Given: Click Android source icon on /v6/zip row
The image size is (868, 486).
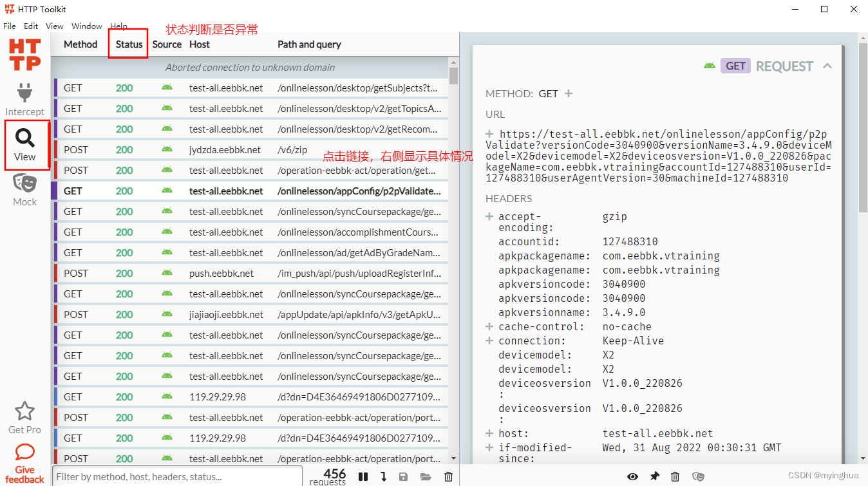Looking at the screenshot, I should 167,149.
